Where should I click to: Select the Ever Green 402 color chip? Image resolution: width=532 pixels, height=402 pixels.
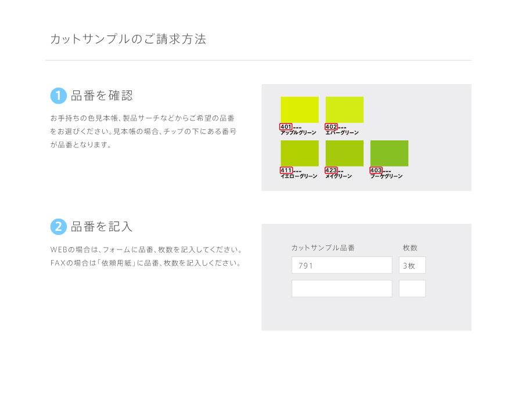click(x=344, y=110)
